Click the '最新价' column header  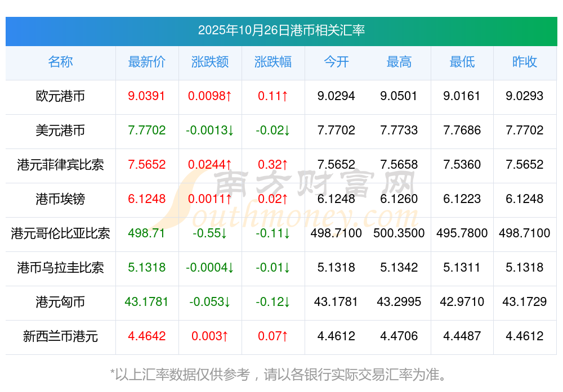(147, 62)
